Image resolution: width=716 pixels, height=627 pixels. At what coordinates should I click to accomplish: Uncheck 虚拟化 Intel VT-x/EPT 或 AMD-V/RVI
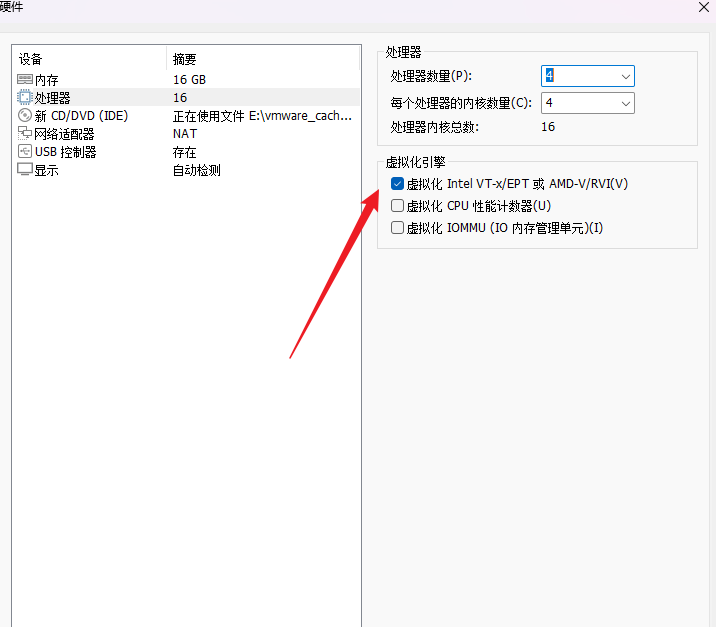tap(397, 184)
